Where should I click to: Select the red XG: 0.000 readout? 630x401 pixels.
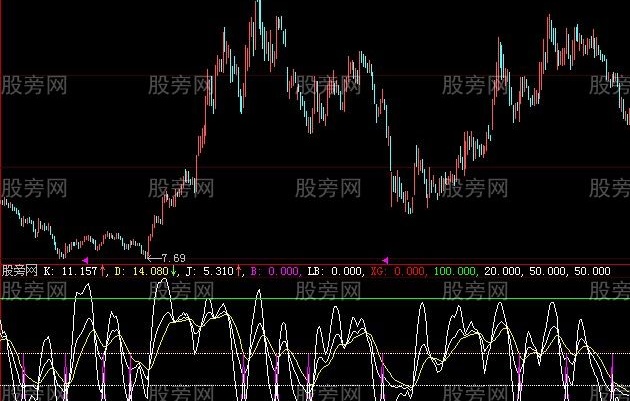[397, 271]
